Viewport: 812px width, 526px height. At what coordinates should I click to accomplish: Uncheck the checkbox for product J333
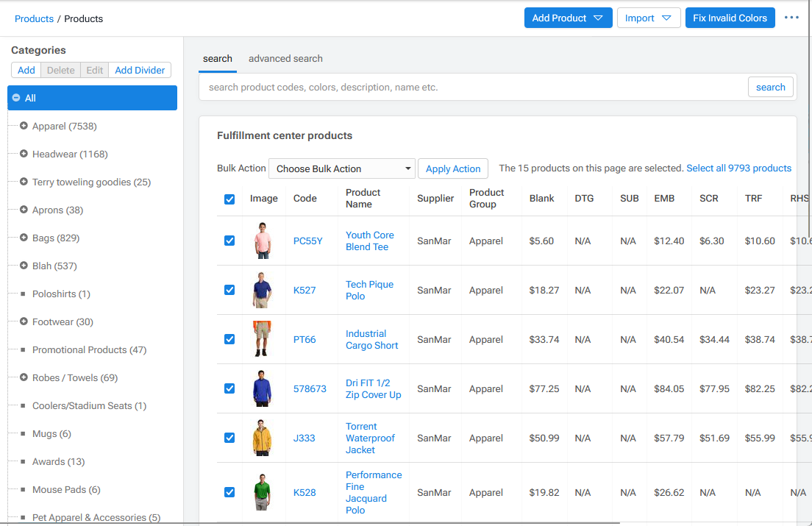click(x=229, y=438)
